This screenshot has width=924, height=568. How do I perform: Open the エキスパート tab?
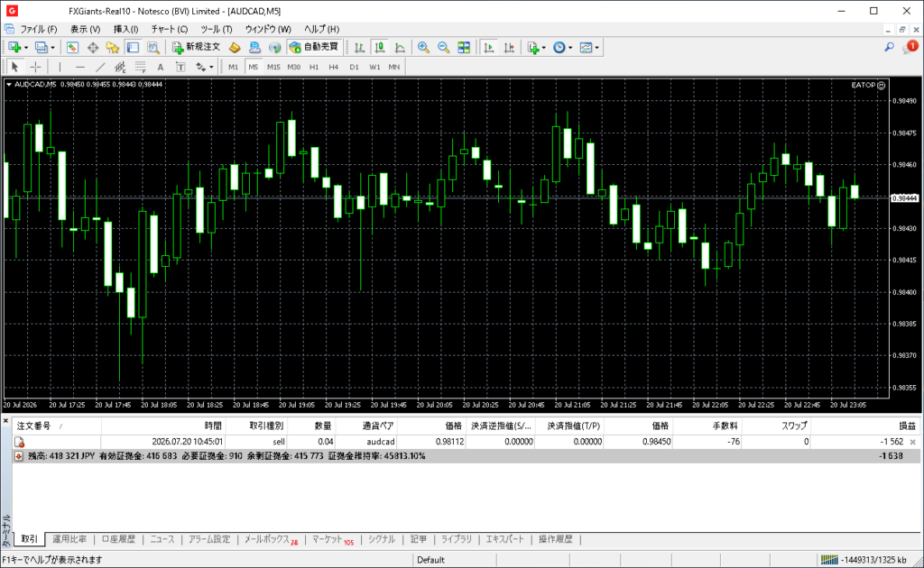point(505,539)
